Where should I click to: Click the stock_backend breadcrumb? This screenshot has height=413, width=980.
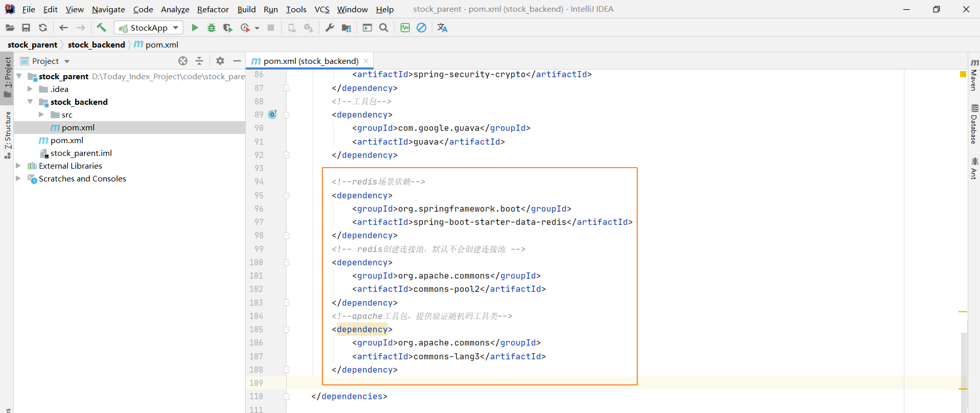click(x=96, y=44)
